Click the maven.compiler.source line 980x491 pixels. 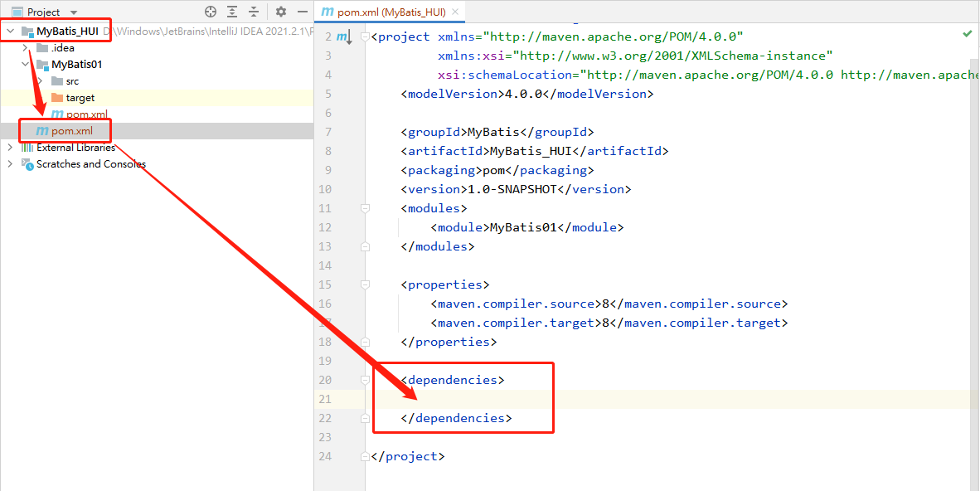click(609, 304)
